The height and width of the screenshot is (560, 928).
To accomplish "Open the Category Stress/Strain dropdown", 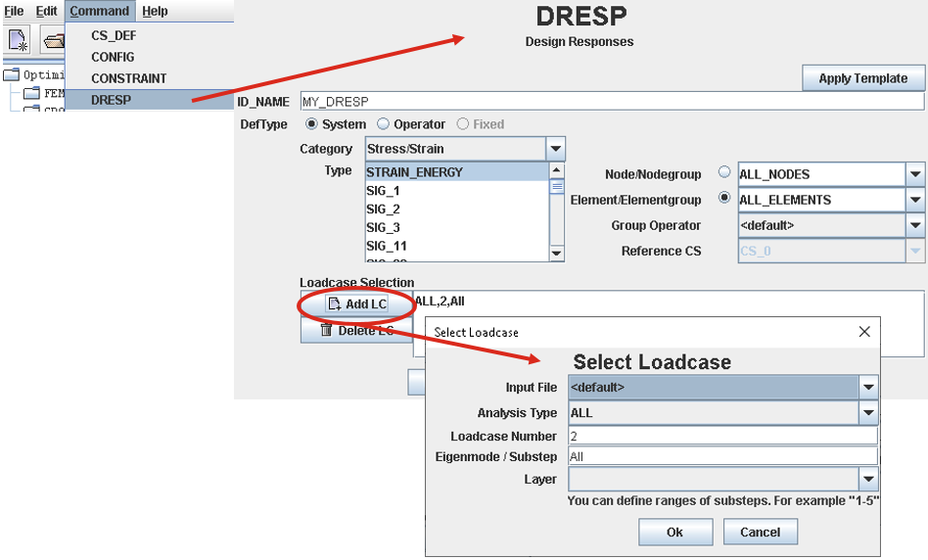I will point(465,149).
